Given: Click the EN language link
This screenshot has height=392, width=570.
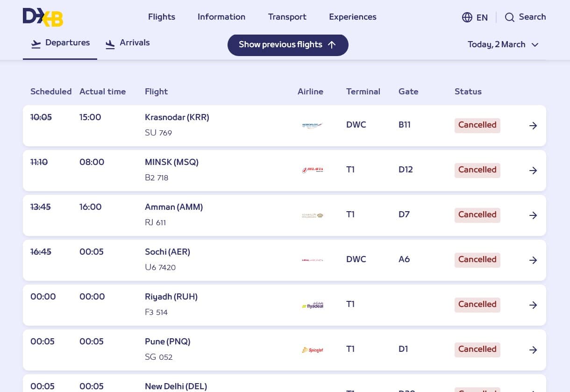Looking at the screenshot, I should click(x=482, y=17).
